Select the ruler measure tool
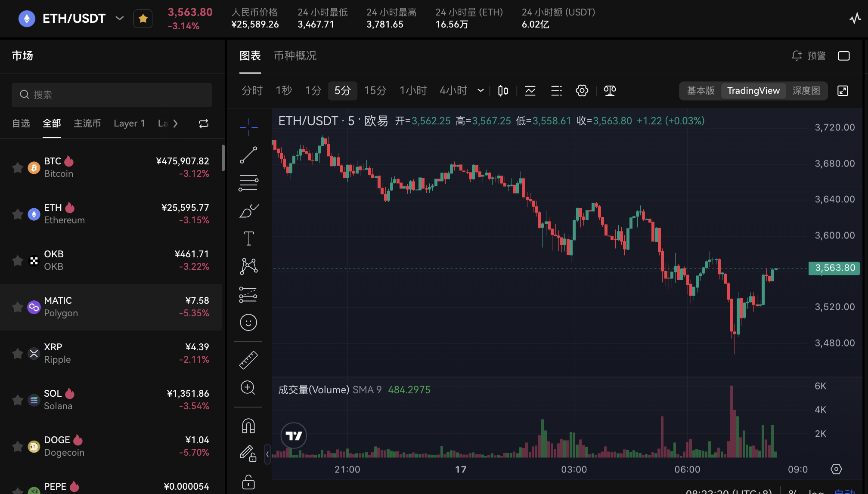The height and width of the screenshot is (494, 868). [248, 360]
